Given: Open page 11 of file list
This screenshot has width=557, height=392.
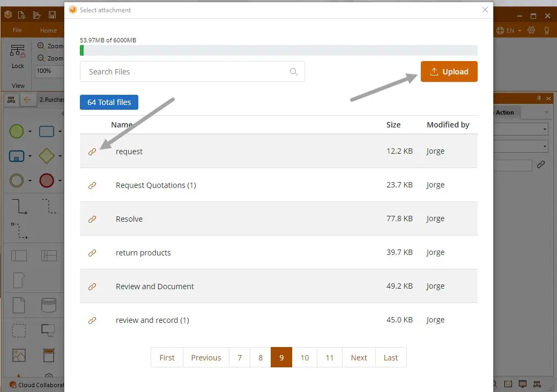Looking at the screenshot, I should pos(330,357).
